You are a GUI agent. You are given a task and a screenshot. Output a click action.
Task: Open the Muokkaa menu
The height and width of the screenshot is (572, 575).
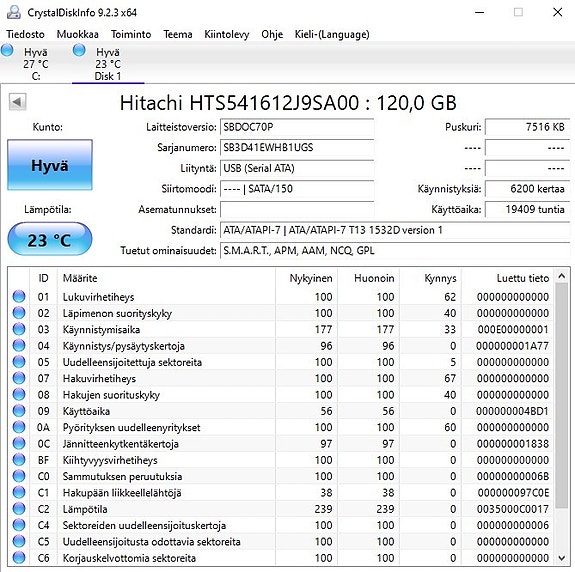[x=77, y=34]
